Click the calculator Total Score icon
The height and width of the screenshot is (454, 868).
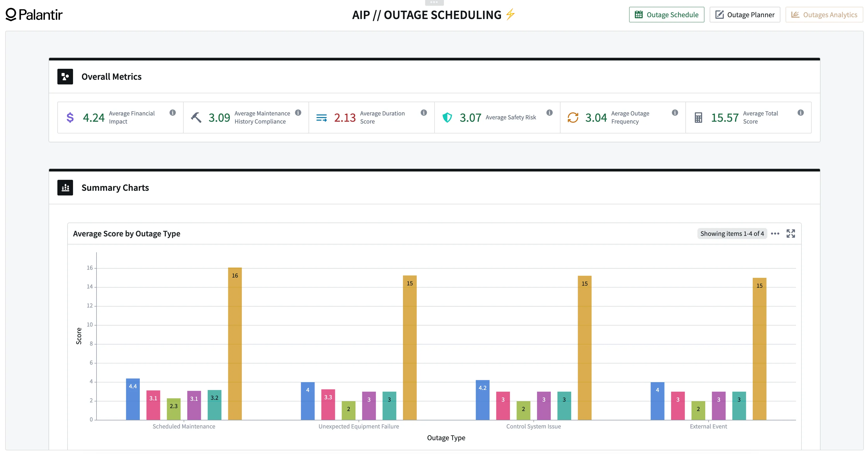pyautogui.click(x=698, y=117)
